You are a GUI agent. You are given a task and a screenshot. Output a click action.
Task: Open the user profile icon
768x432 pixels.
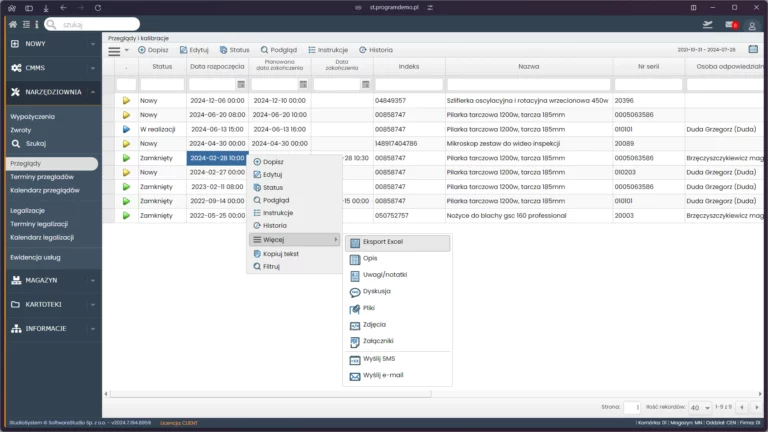coord(752,25)
